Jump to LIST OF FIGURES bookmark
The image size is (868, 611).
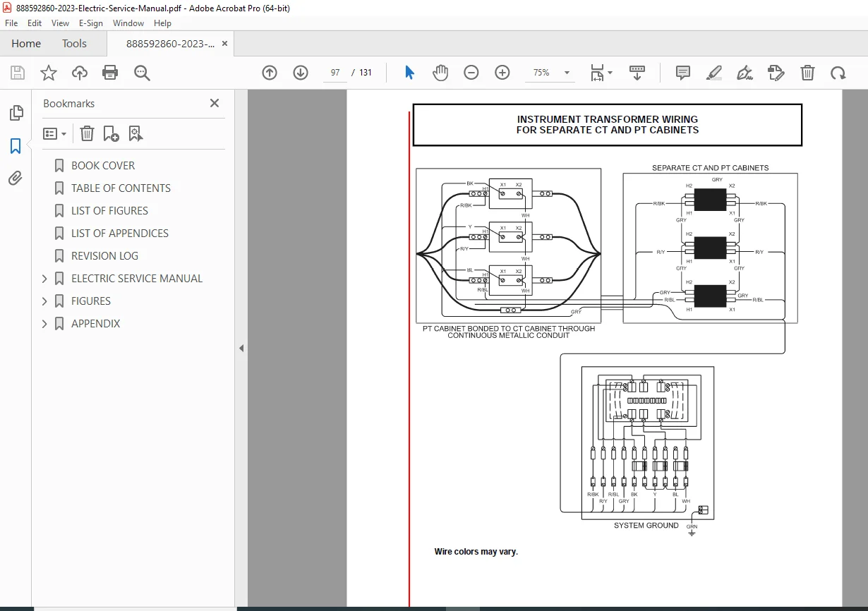pyautogui.click(x=109, y=211)
